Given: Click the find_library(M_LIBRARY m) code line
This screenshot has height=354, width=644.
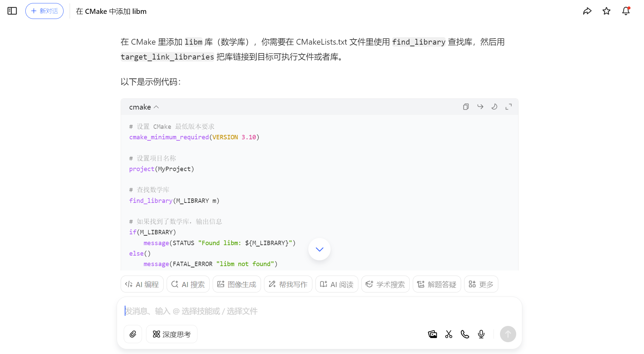Looking at the screenshot, I should pos(174,201).
